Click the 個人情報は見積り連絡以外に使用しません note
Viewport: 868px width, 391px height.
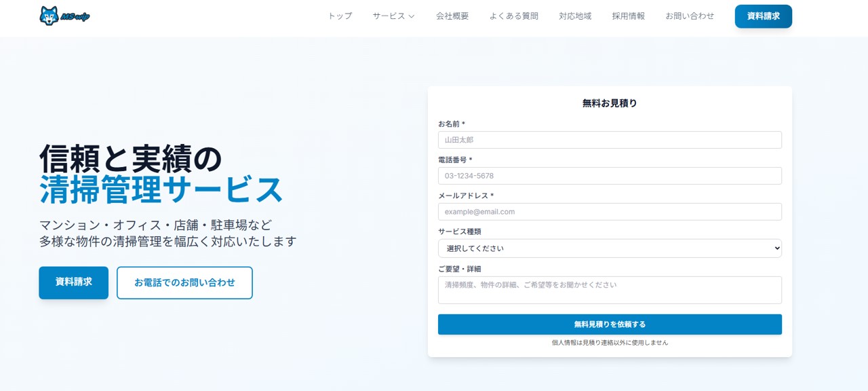pos(610,343)
